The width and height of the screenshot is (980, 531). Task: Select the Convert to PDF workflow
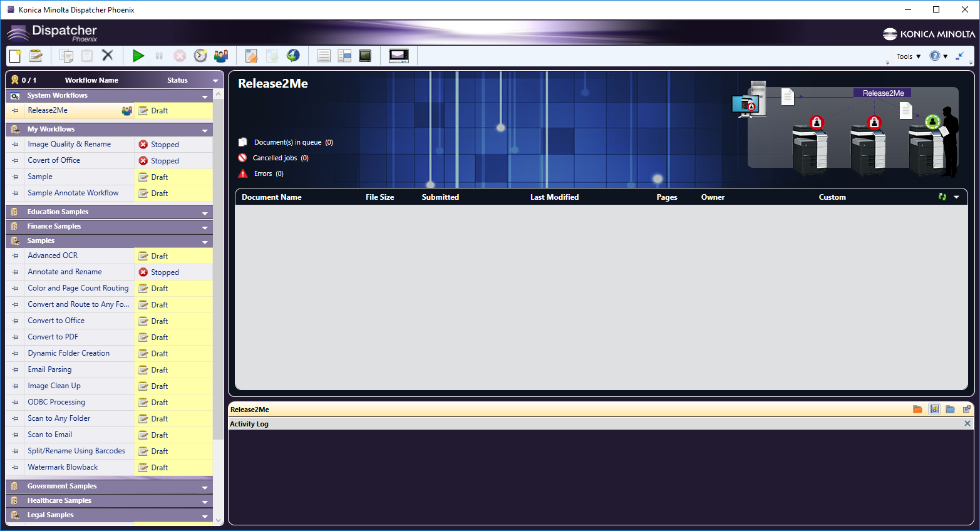pos(110,337)
